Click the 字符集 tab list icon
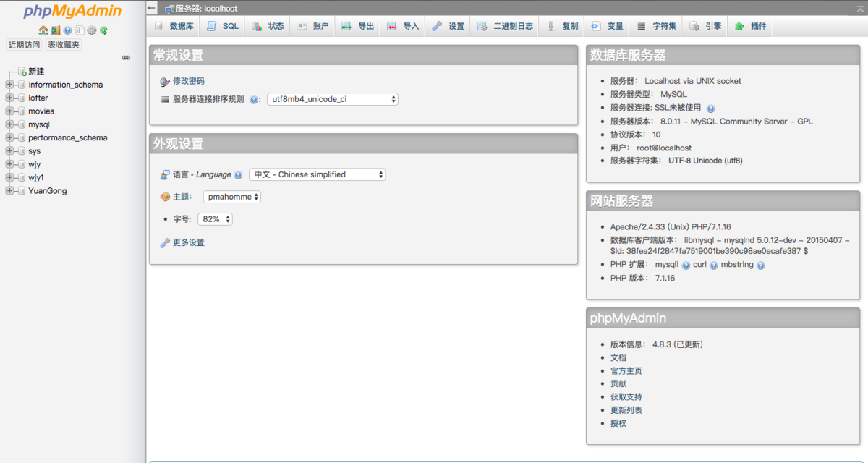Screen dimensions: 868x463 [x=641, y=26]
